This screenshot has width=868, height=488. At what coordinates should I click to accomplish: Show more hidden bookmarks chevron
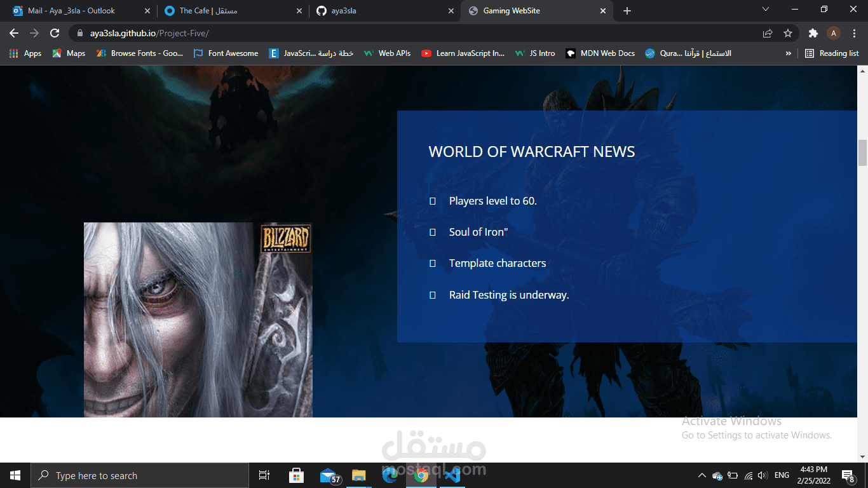point(789,53)
